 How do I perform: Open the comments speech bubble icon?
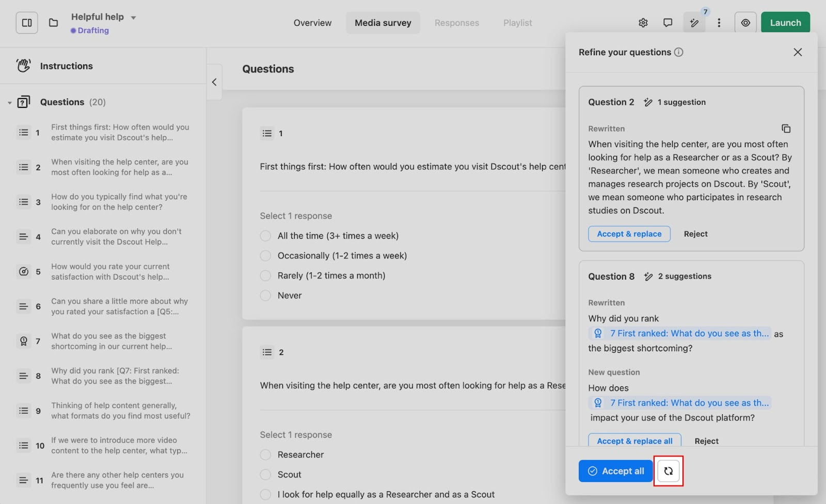coord(668,23)
